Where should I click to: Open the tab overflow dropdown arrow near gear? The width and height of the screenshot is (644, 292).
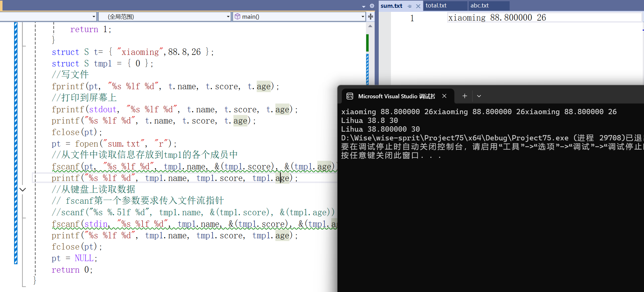[x=363, y=6]
